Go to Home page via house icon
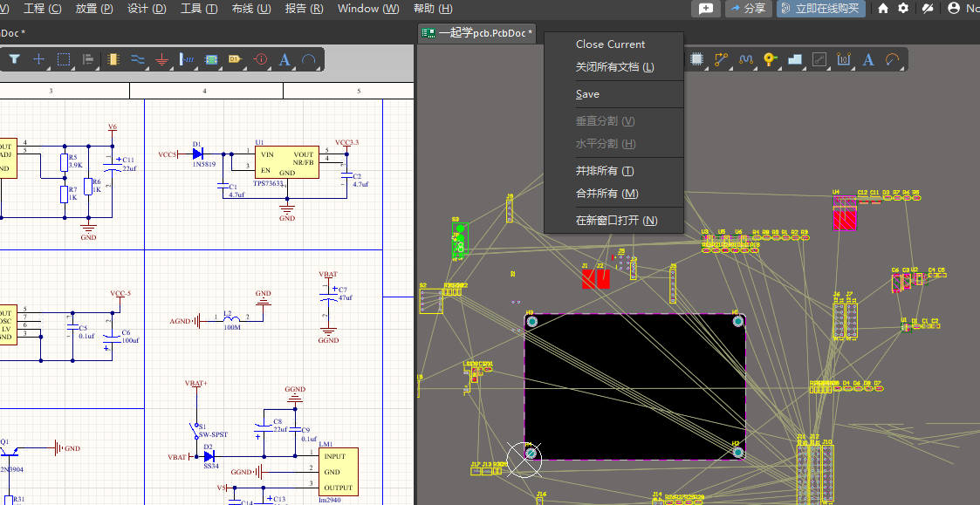980x505 pixels. point(883,8)
